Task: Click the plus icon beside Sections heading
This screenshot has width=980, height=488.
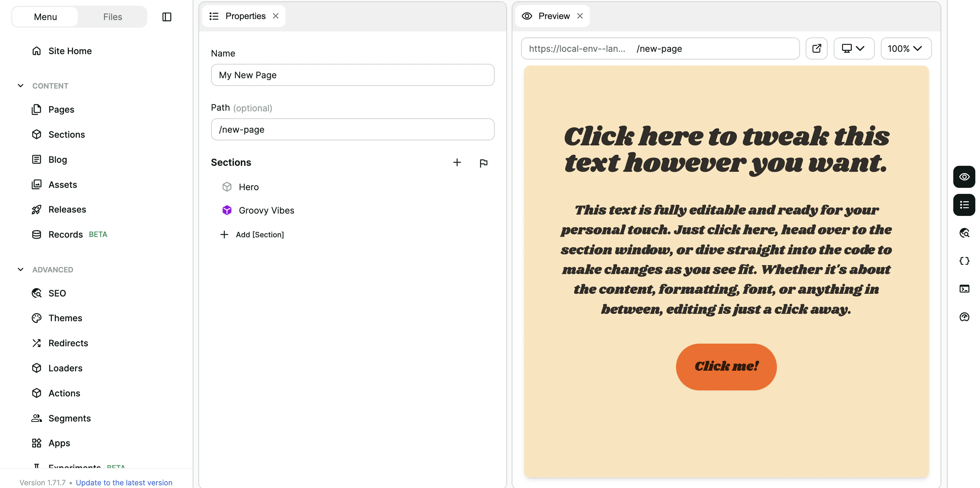Action: (x=457, y=162)
